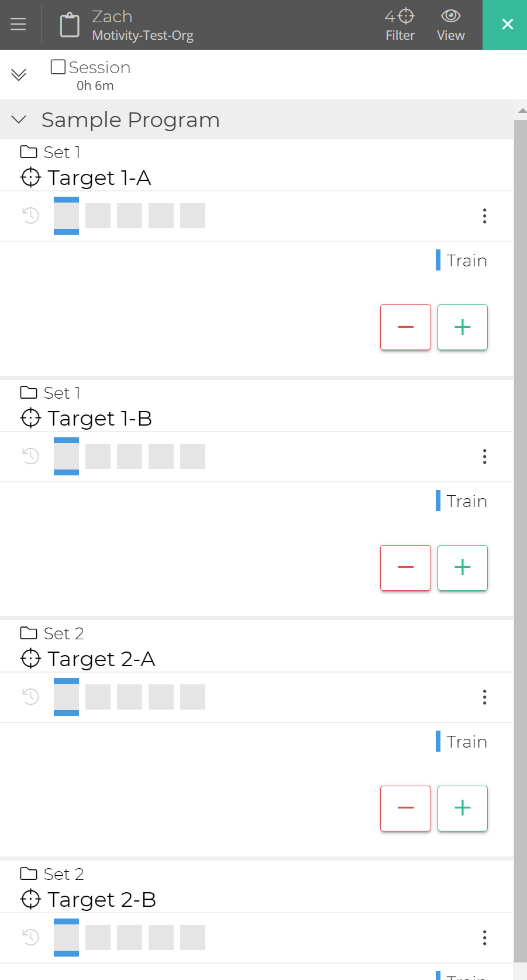Select first trial box of Target 1-B
Screen dimensions: 527x980
coord(66,457)
